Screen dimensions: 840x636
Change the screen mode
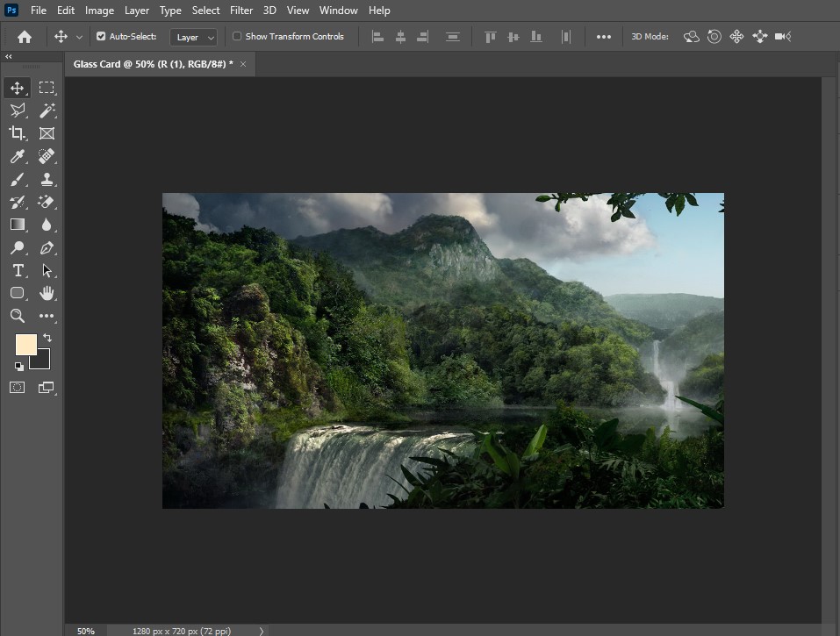pyautogui.click(x=47, y=388)
